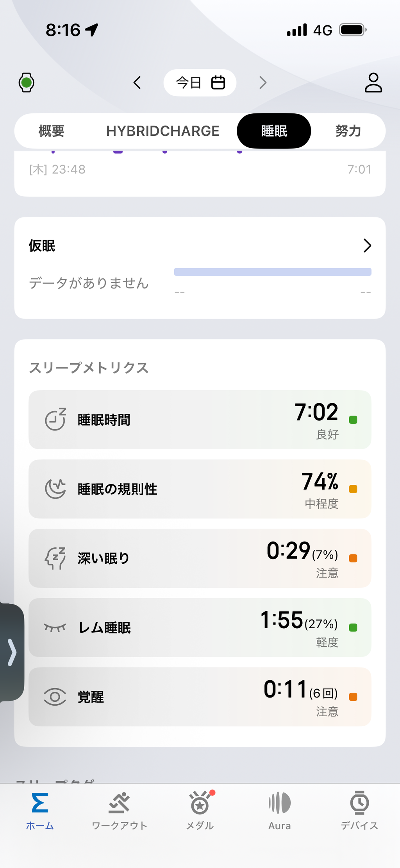Expand the 仮眠 nap details chevron
The image size is (400, 868).
tap(367, 246)
